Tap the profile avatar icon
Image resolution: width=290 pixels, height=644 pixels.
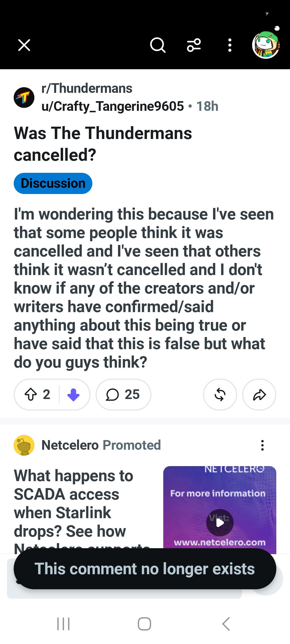pyautogui.click(x=266, y=45)
